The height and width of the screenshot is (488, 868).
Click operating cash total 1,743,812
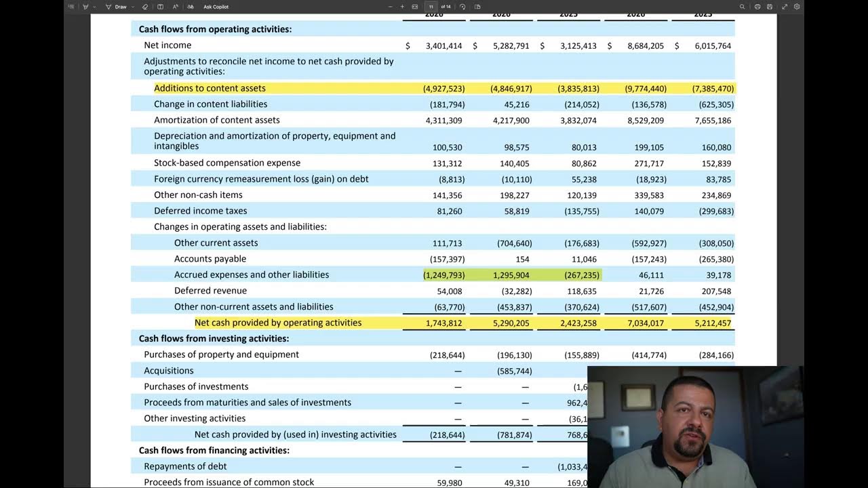[444, 323]
